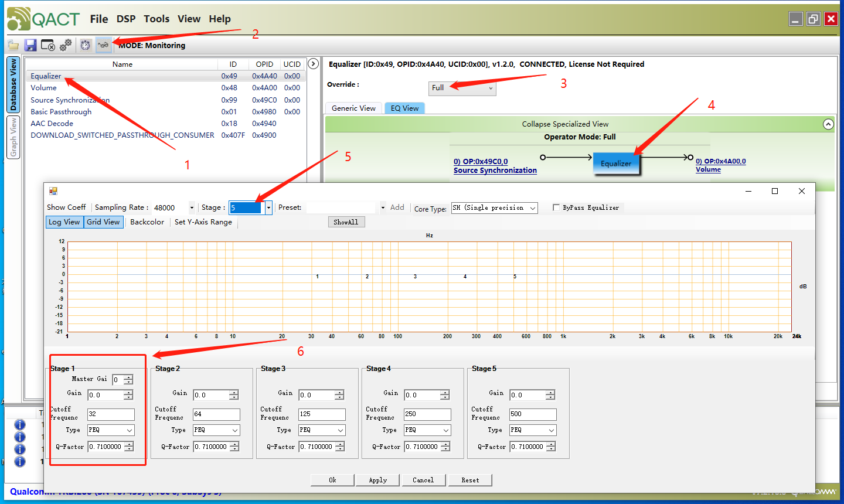844x504 pixels.
Task: Open the View menu
Action: [189, 19]
